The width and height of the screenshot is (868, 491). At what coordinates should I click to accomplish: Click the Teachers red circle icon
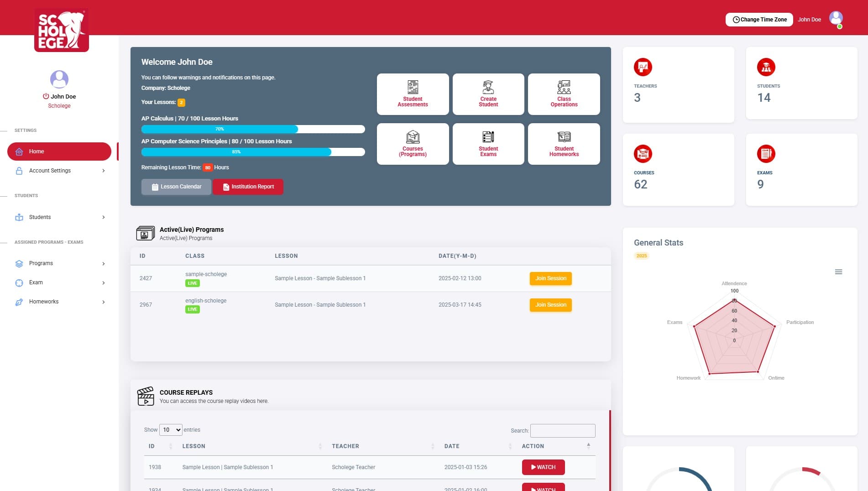[643, 67]
